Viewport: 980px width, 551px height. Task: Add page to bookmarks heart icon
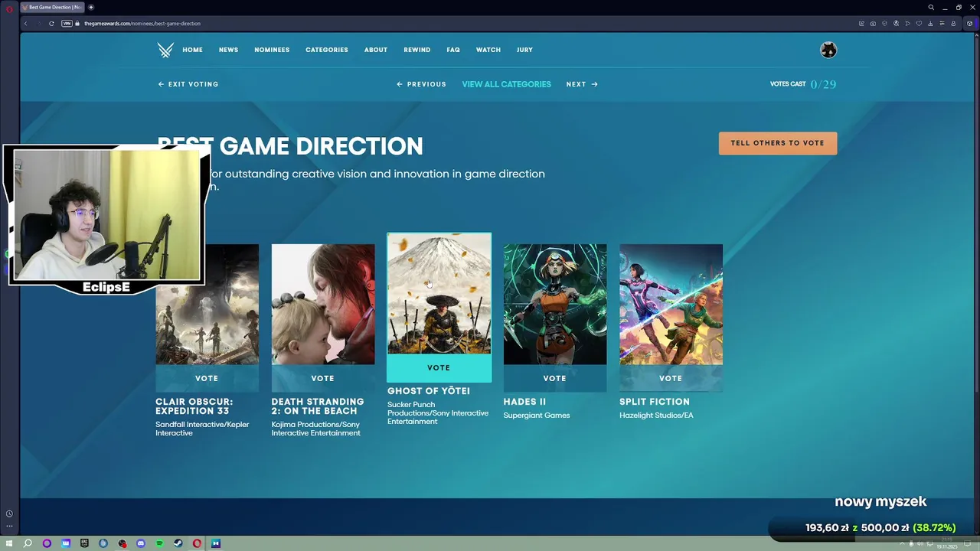(x=919, y=24)
